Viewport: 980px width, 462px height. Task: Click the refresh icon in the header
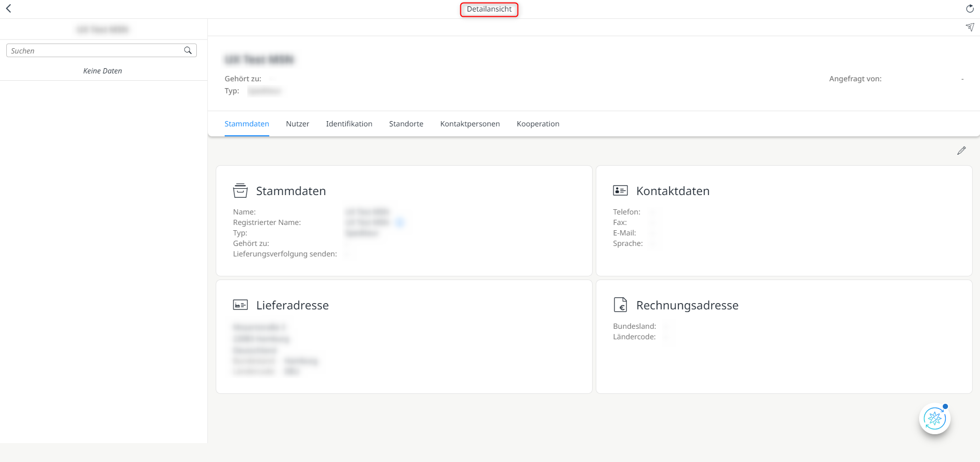pos(970,9)
